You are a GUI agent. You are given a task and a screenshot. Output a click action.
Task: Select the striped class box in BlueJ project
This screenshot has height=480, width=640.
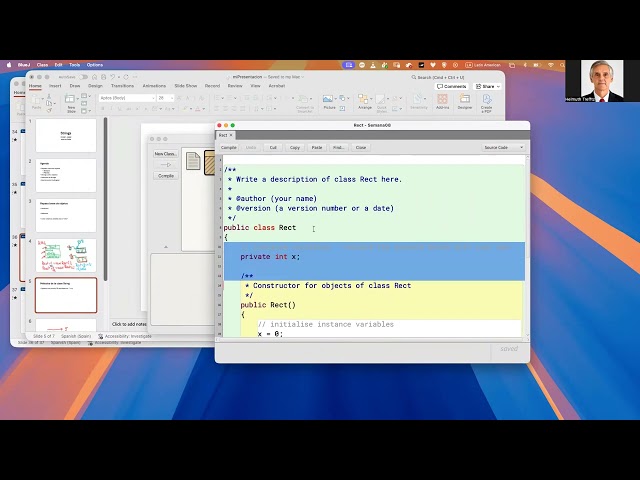(x=209, y=162)
